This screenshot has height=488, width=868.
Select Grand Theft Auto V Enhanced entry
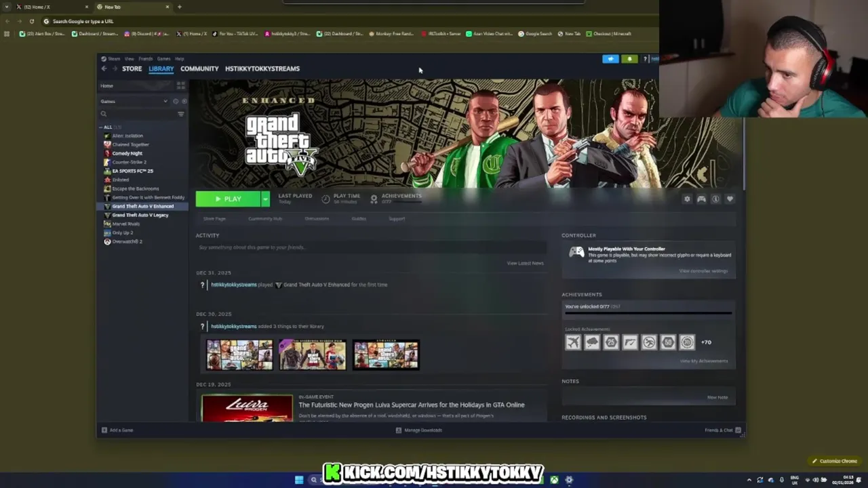[x=142, y=206]
